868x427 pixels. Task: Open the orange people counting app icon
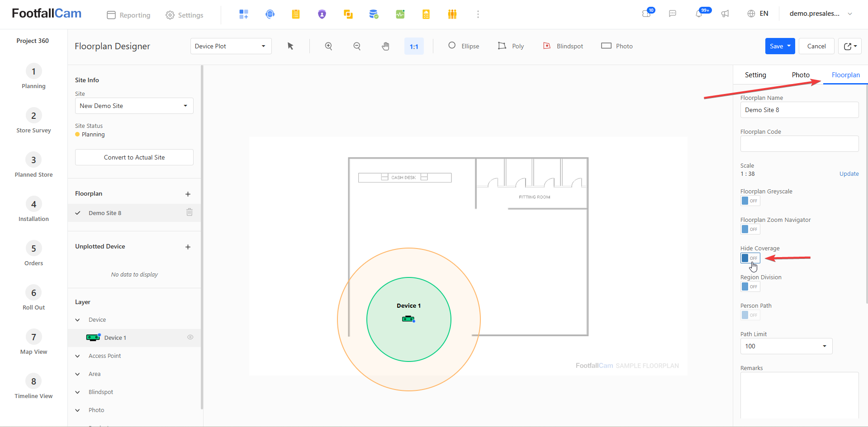452,14
